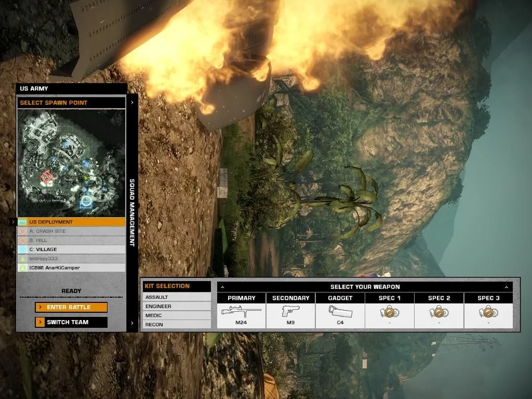
Task: Expand Squad Management using top arrow
Action: [x=132, y=102]
